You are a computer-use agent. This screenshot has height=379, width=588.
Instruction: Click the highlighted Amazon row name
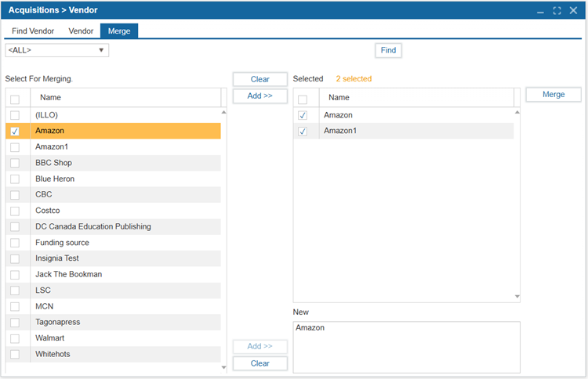coord(50,131)
